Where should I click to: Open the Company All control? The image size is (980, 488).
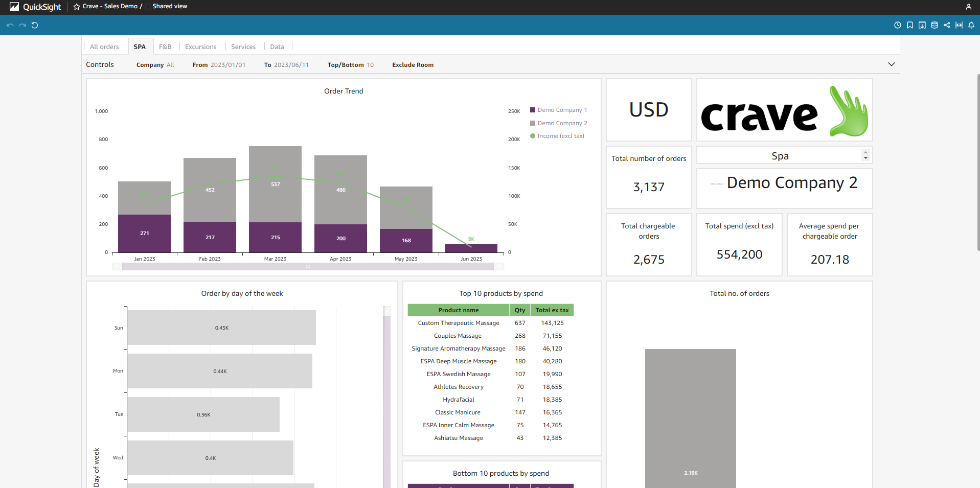coord(155,65)
